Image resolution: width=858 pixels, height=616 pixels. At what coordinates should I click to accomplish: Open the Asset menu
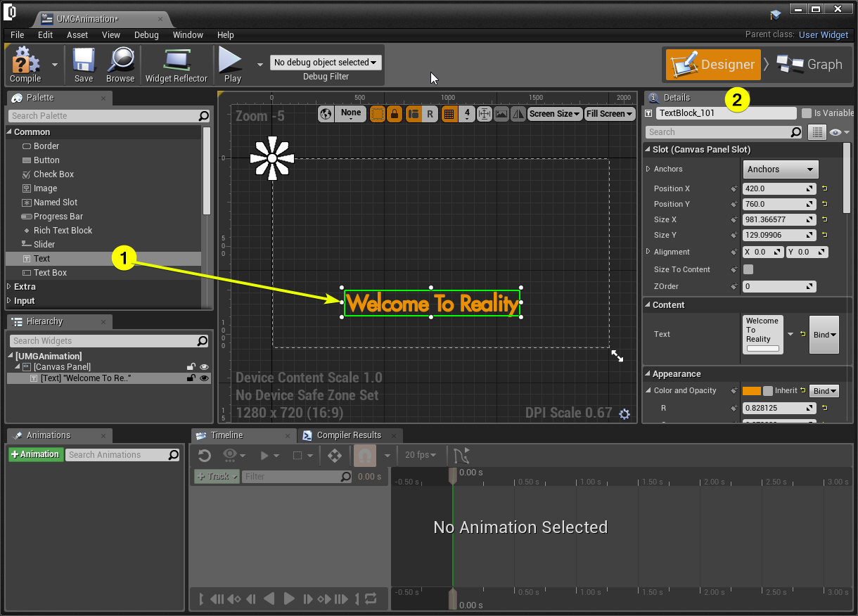click(77, 34)
